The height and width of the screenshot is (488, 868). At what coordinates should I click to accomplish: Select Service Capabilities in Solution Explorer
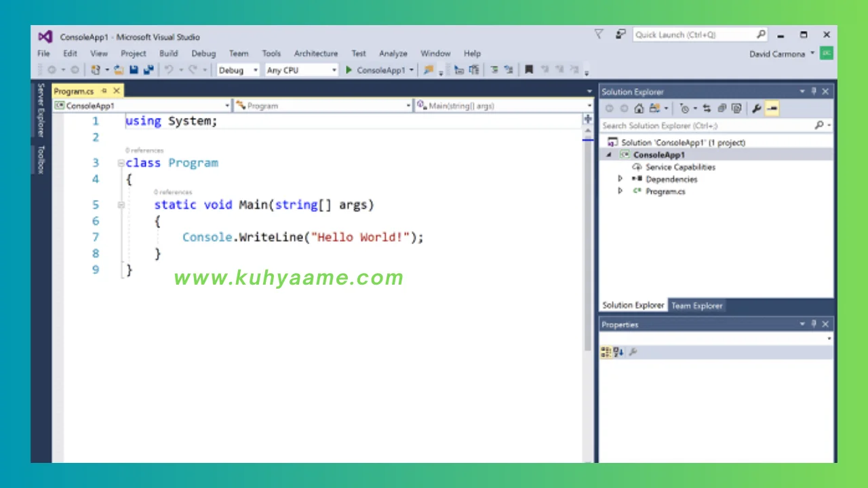680,167
